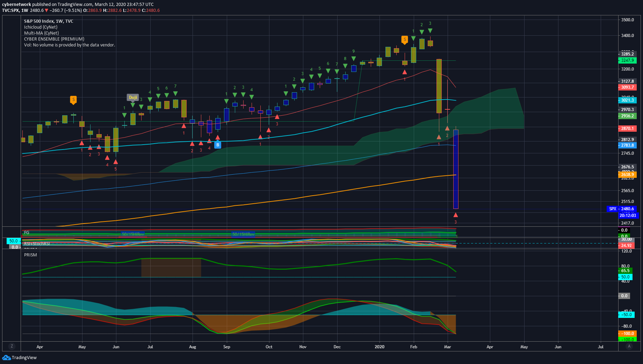This screenshot has width=643, height=364.
Task: Click the S&P 500 Index, 1W, TVC title
Action: tap(49, 21)
